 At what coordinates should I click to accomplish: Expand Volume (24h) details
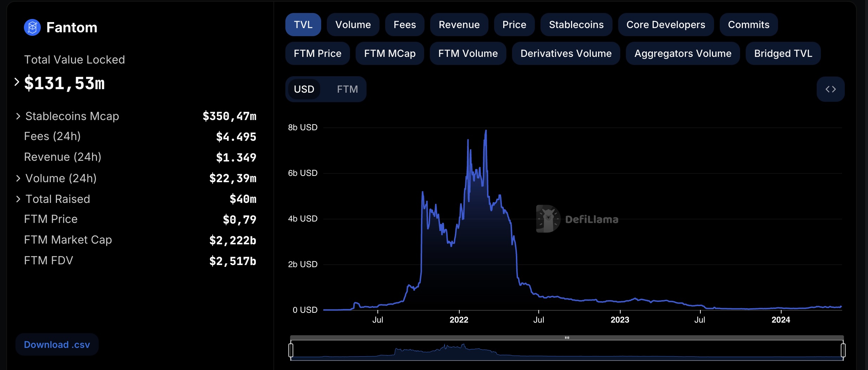18,178
